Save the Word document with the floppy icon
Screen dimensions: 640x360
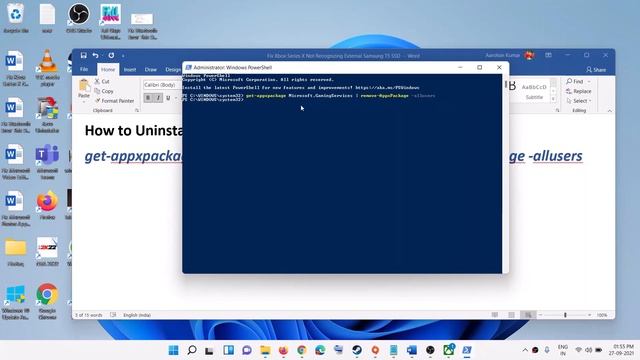coord(83,55)
